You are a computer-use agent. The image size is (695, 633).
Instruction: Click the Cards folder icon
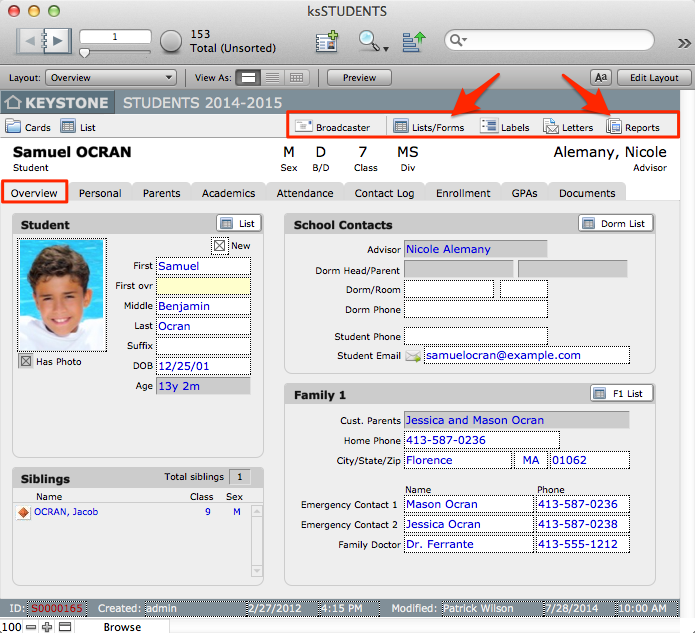(13, 127)
